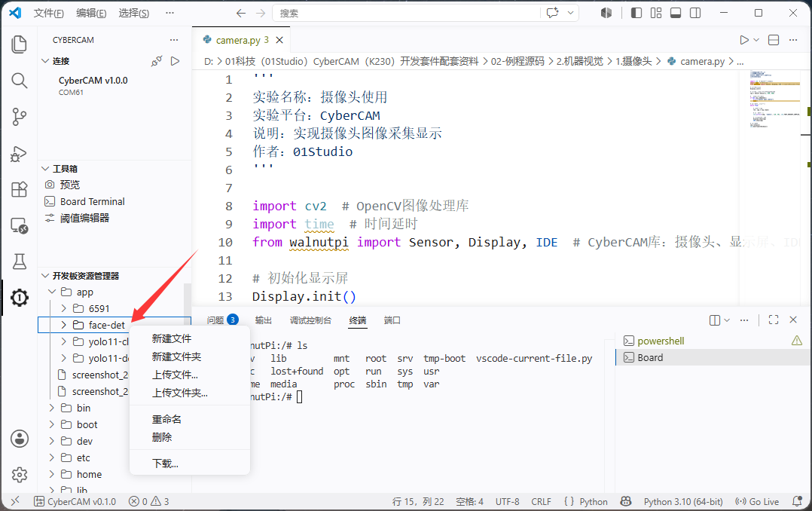
Task: Open Run and Debug view
Action: [x=19, y=154]
